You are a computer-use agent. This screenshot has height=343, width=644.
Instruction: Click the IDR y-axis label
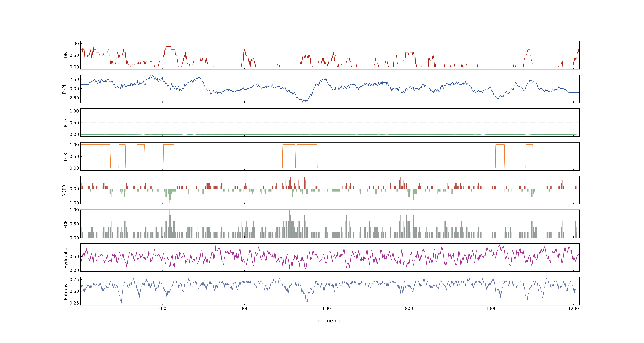(66, 55)
